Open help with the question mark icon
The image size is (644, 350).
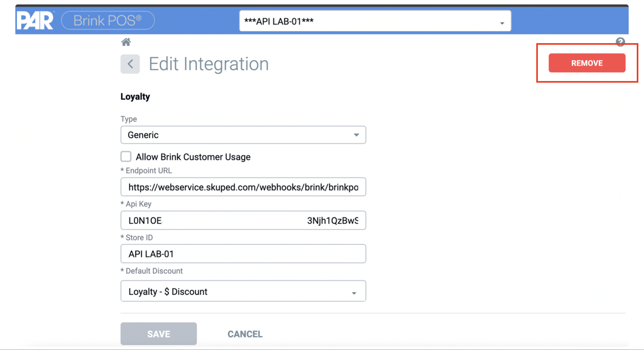pyautogui.click(x=620, y=42)
